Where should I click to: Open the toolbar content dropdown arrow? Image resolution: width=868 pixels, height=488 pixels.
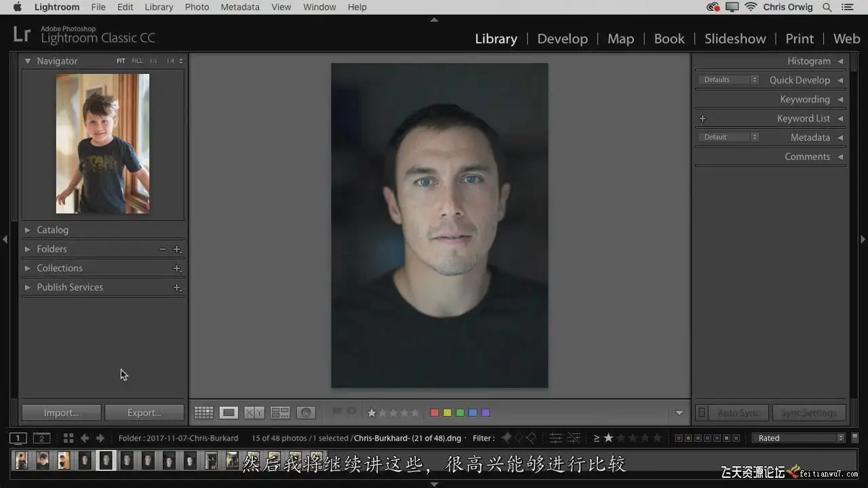[679, 413]
